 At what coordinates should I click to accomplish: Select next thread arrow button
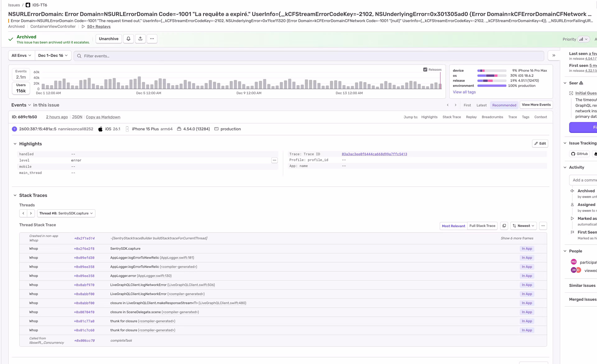coord(31,213)
